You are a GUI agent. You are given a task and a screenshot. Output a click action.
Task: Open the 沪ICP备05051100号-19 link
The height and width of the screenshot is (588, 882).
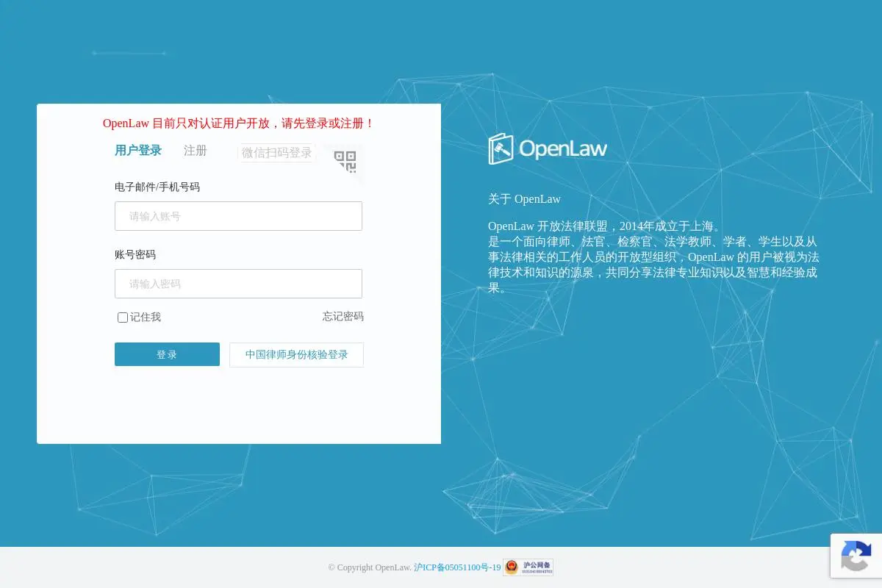click(x=457, y=567)
